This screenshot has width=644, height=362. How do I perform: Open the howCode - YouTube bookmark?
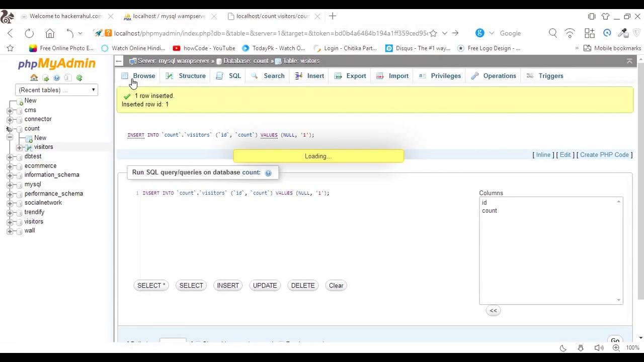coord(204,48)
